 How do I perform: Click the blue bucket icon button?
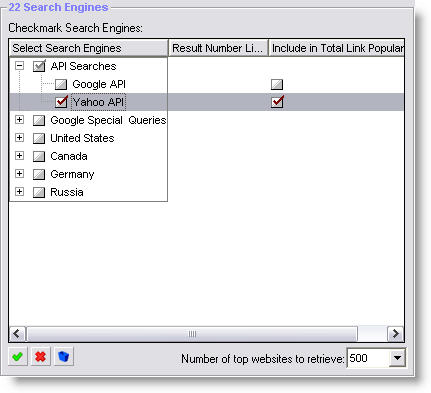[63, 357]
